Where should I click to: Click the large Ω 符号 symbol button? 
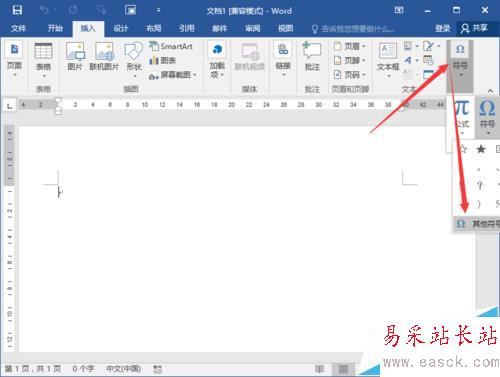[x=487, y=117]
